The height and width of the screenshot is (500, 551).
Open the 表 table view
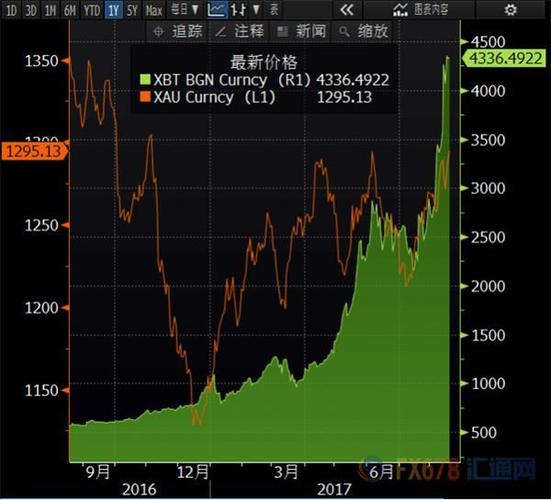(274, 10)
